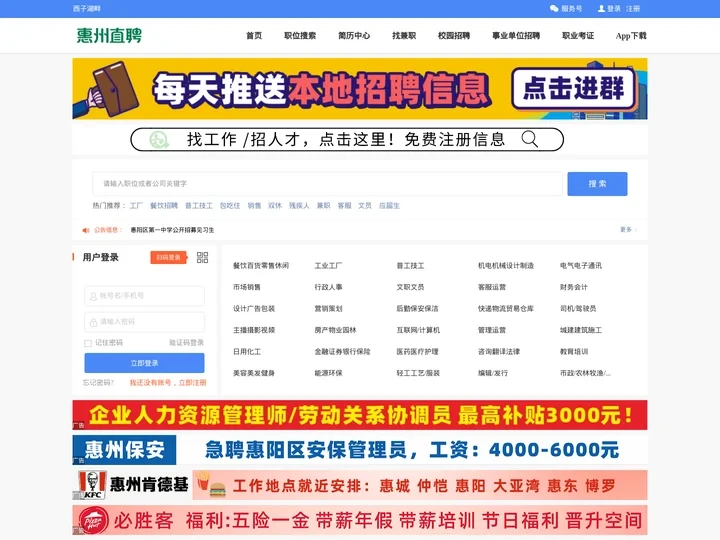
Task: Open category 美容美发健身
Action: [x=254, y=373]
